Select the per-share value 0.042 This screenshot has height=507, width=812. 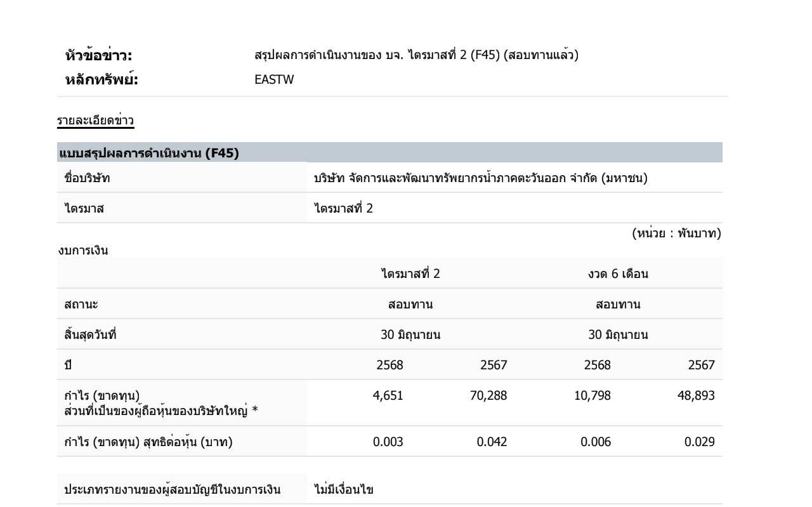[x=492, y=442]
